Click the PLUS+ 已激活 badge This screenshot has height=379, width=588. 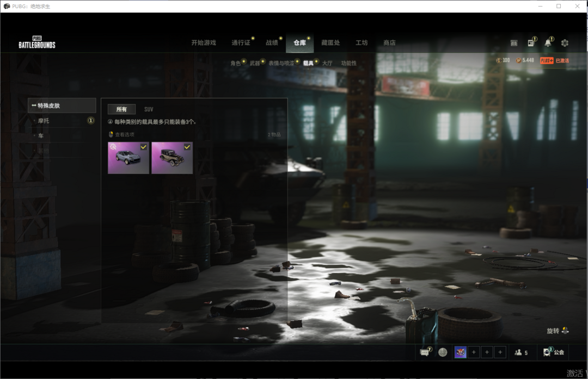pos(554,60)
